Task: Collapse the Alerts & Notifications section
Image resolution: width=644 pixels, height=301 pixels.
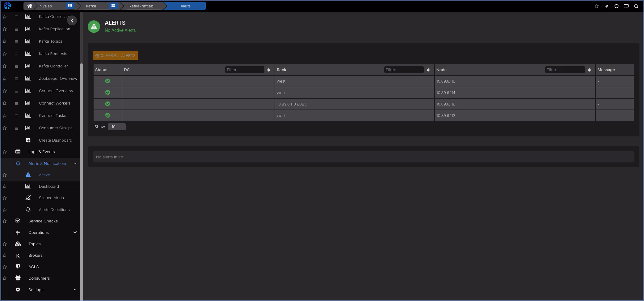Action: 75,164
